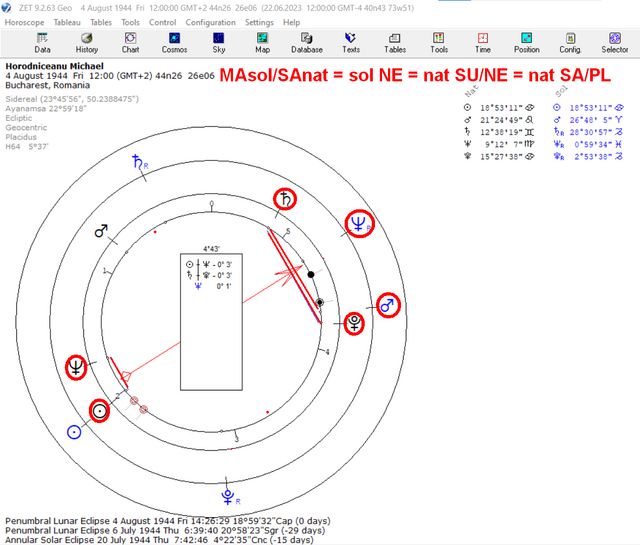Click the blue Sun glyph on outer ring
This screenshot has width=640, height=545.
(x=74, y=432)
